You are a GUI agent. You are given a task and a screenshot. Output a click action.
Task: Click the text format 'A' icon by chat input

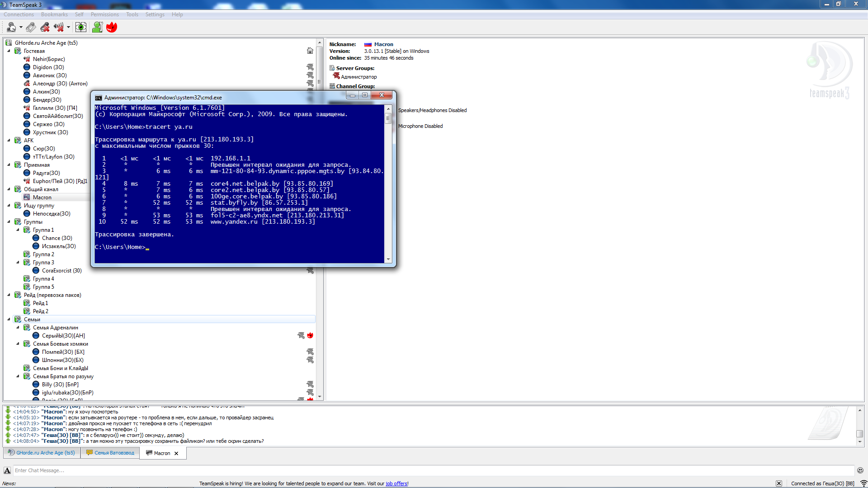point(7,470)
